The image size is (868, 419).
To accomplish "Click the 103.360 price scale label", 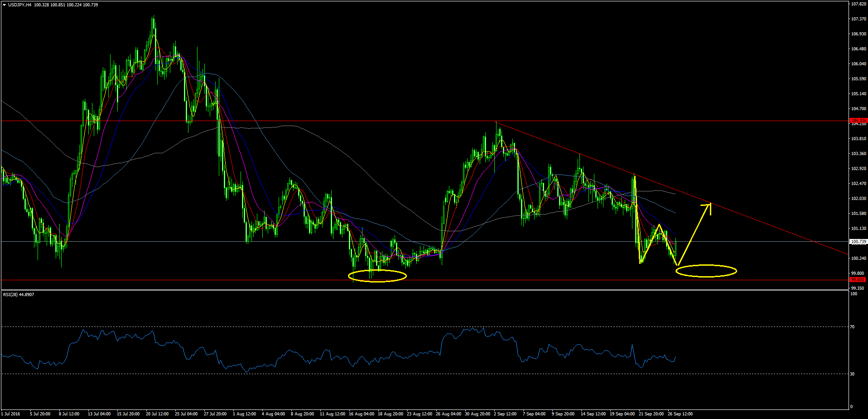I will click(x=859, y=154).
